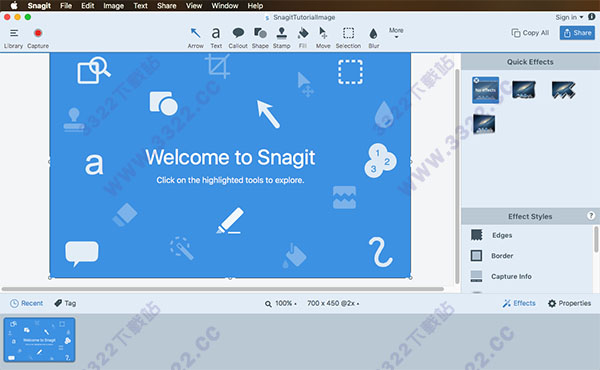Click the squiggle pen icon on canvas
The width and height of the screenshot is (600, 370).
pos(380,252)
